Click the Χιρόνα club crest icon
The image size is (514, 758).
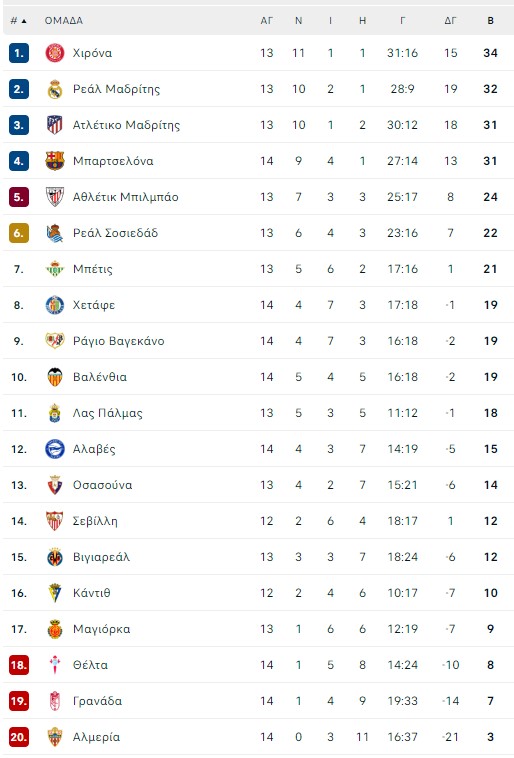[x=55, y=53]
